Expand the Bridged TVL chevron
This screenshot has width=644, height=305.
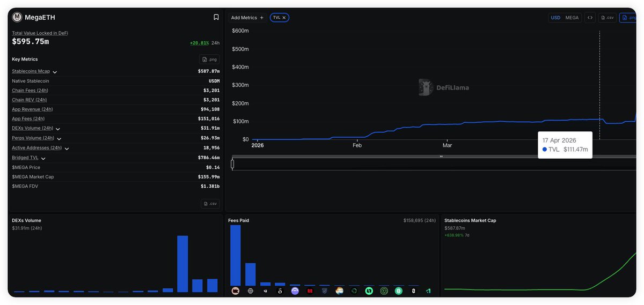tap(43, 158)
